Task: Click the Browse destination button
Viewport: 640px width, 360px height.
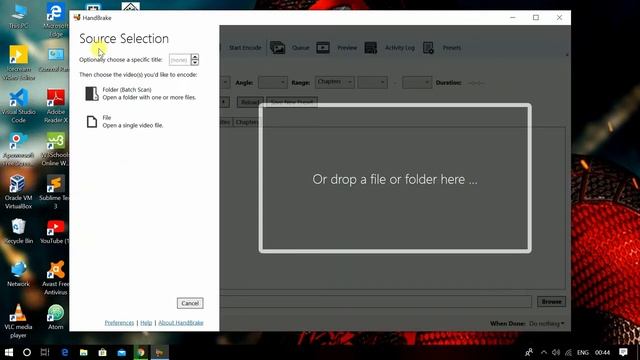Action: (551, 302)
